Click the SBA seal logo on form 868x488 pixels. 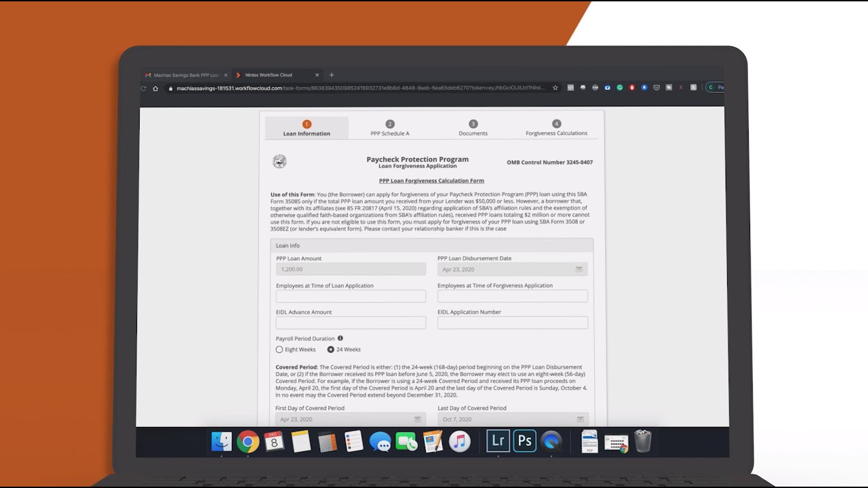(279, 161)
